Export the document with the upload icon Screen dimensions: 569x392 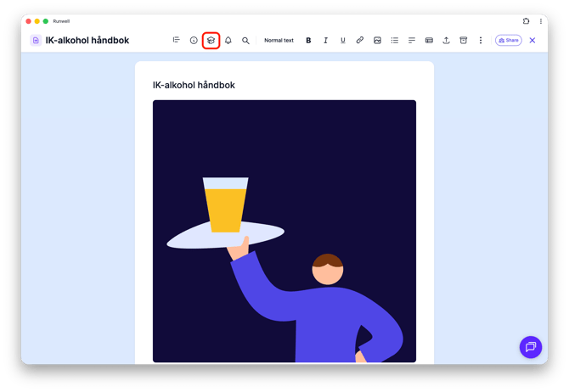[x=446, y=40]
